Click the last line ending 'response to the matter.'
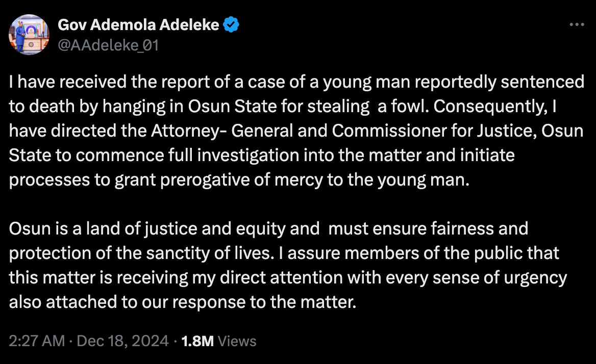 coord(182,302)
